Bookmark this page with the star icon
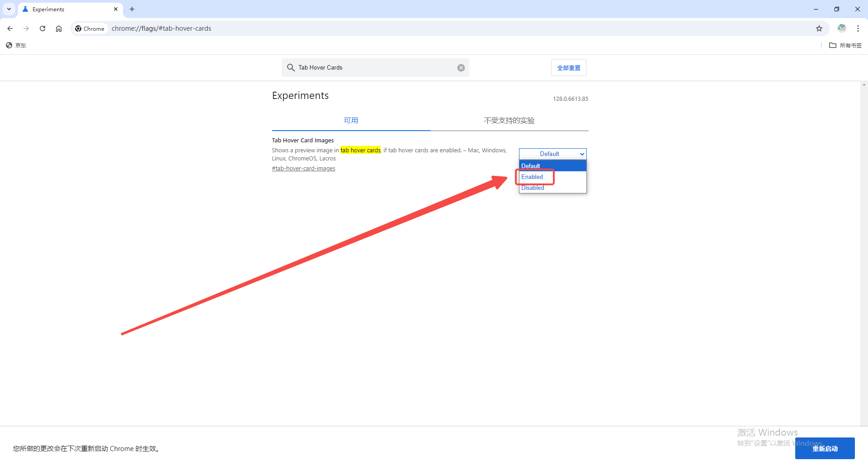Screen dimensions: 868x470 819,28
